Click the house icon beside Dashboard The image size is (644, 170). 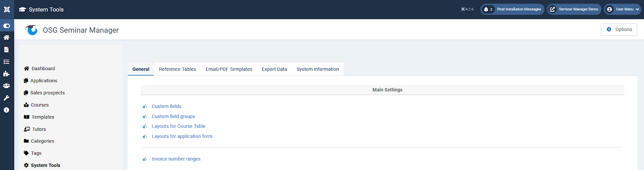tap(27, 68)
